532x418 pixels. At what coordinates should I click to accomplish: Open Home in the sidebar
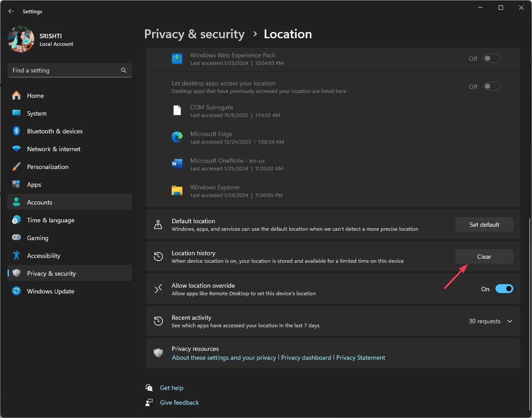[x=69, y=96]
